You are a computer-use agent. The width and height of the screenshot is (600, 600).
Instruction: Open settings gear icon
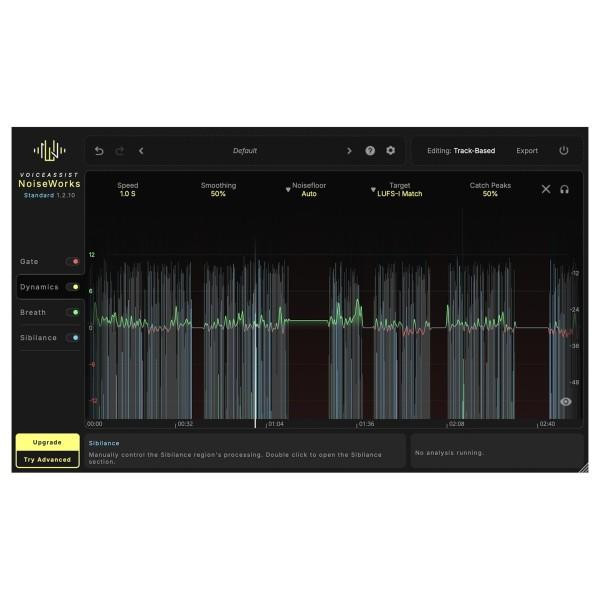390,150
